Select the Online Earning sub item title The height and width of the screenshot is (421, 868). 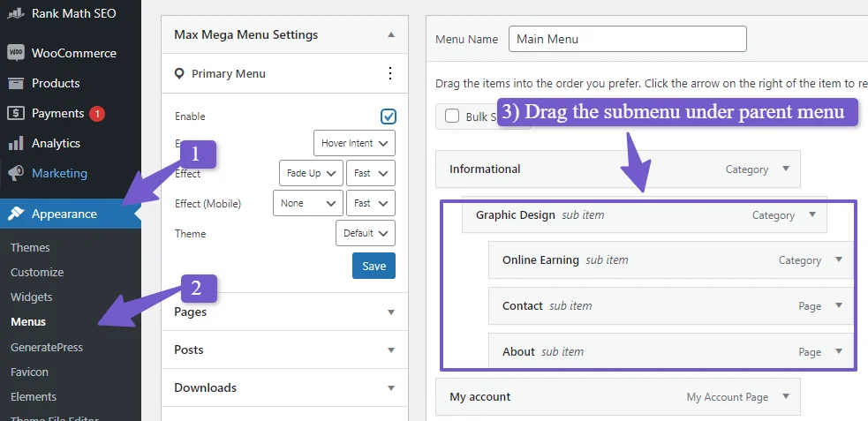pyautogui.click(x=540, y=259)
